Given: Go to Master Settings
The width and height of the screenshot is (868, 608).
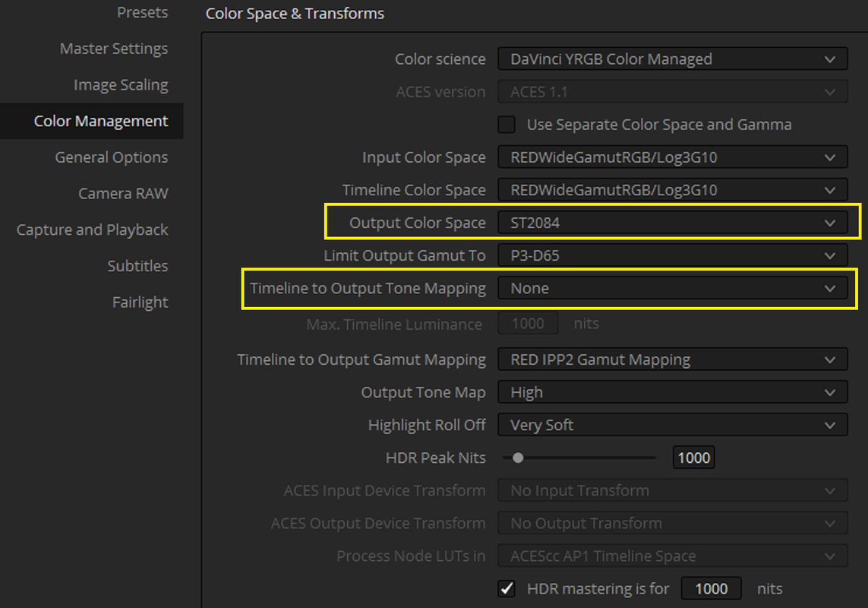Looking at the screenshot, I should pyautogui.click(x=113, y=49).
